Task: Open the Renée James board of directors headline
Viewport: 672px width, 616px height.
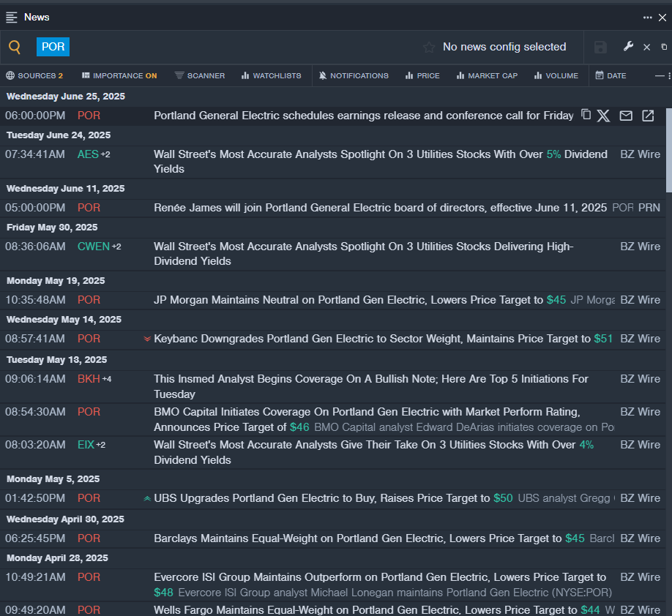Action: pyautogui.click(x=380, y=208)
